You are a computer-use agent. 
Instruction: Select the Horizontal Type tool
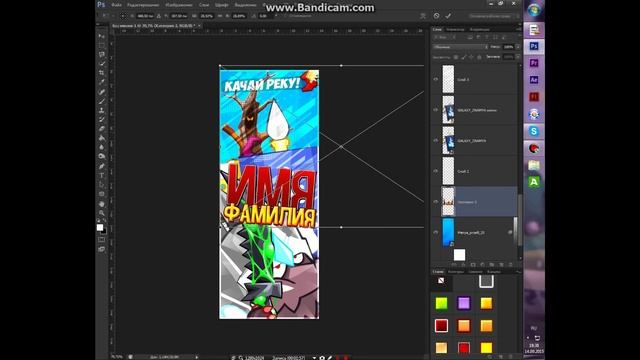[x=102, y=176]
